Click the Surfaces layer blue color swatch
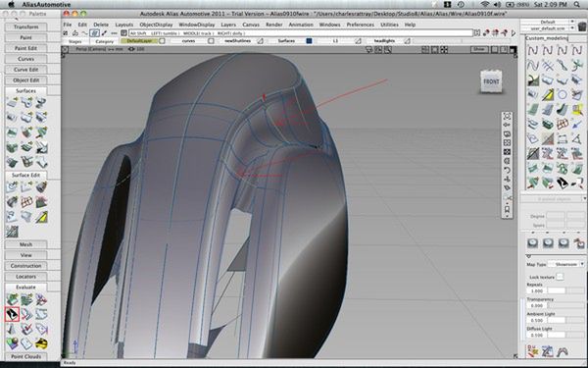The image size is (588, 368). point(309,41)
